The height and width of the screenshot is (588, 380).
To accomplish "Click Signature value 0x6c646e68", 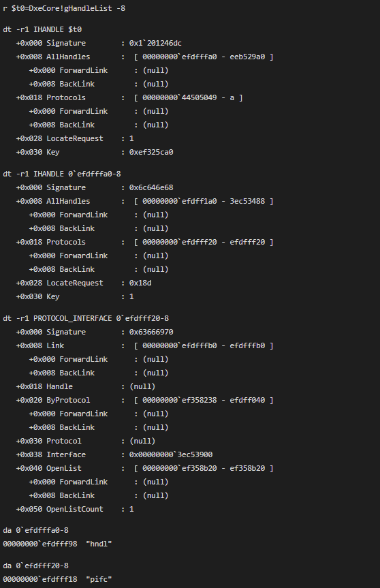I will point(151,187).
